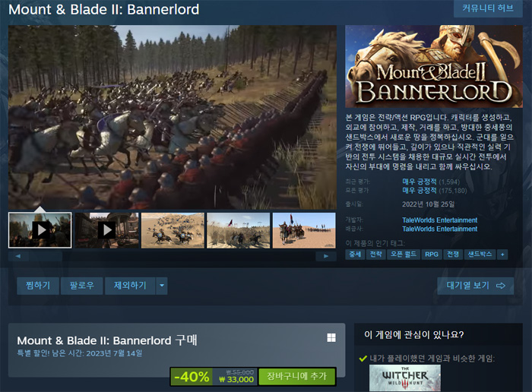This screenshot has height=392, width=532.
Task: Play the second trailer video thumbnail
Action: [107, 230]
